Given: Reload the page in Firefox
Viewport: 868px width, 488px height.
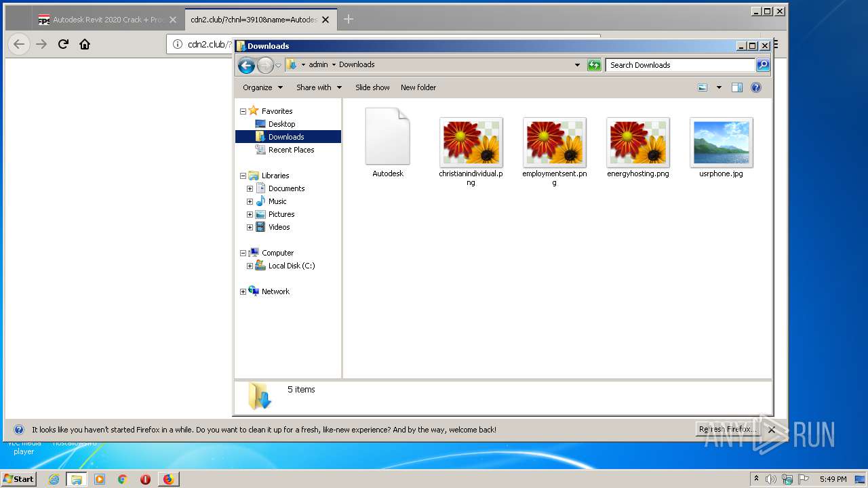Looking at the screenshot, I should point(63,44).
